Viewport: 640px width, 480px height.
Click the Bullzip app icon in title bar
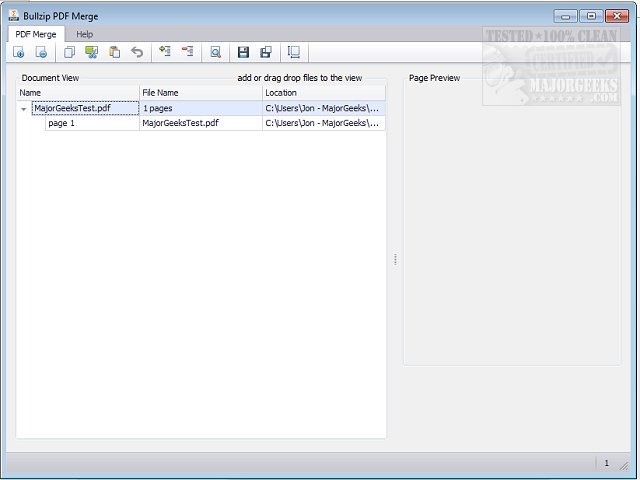(13, 16)
